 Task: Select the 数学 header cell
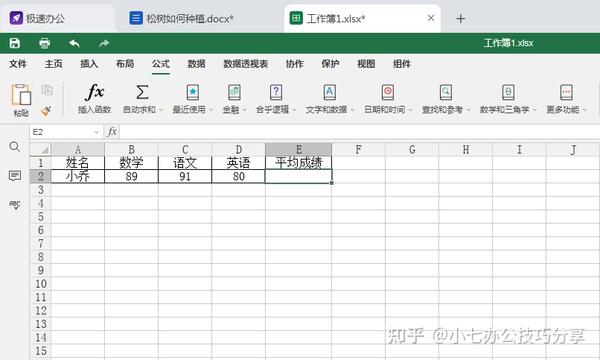click(x=131, y=163)
